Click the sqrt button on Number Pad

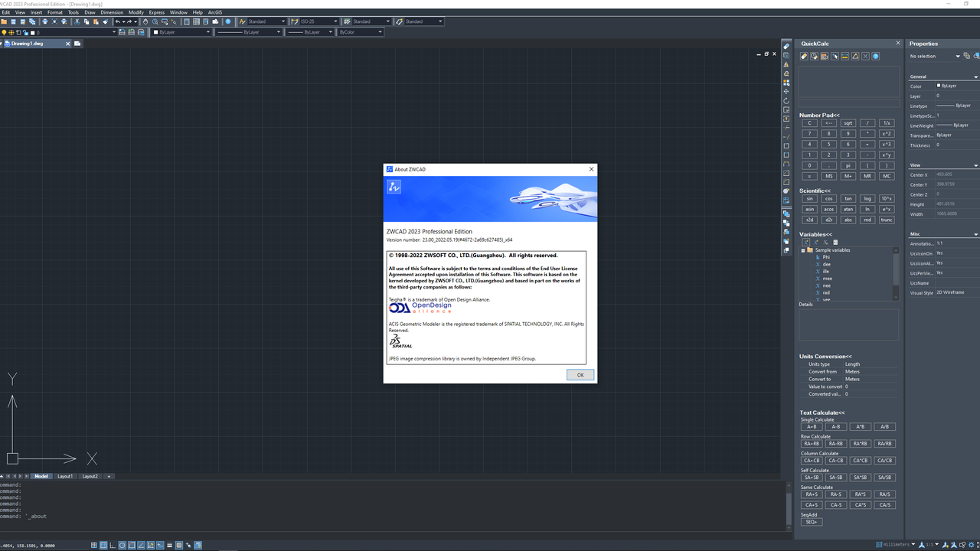pyautogui.click(x=848, y=123)
